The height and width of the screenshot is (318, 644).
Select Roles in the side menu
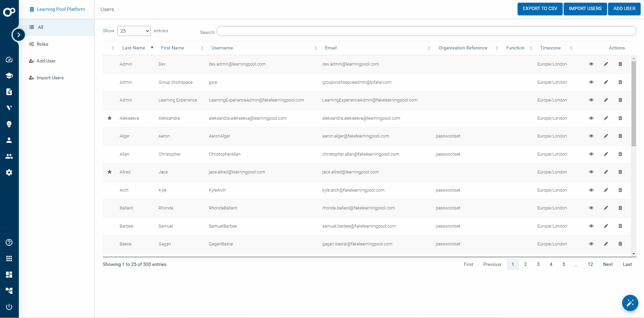(42, 44)
